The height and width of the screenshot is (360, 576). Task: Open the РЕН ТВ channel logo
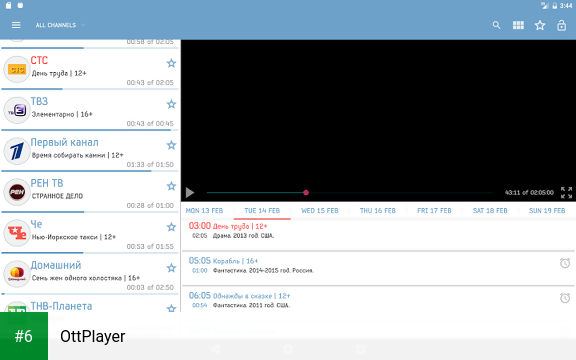click(x=17, y=192)
